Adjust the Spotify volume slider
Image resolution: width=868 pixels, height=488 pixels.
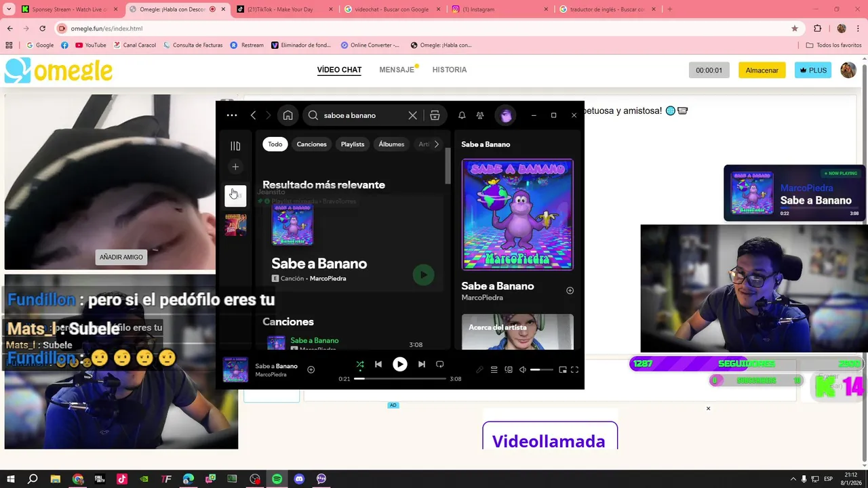(x=541, y=369)
